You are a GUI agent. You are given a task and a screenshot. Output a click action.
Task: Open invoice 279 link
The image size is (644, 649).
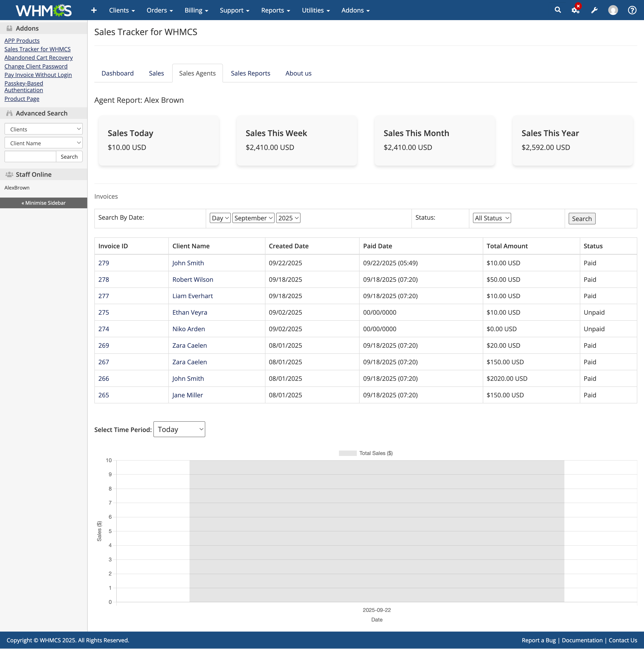tap(104, 263)
